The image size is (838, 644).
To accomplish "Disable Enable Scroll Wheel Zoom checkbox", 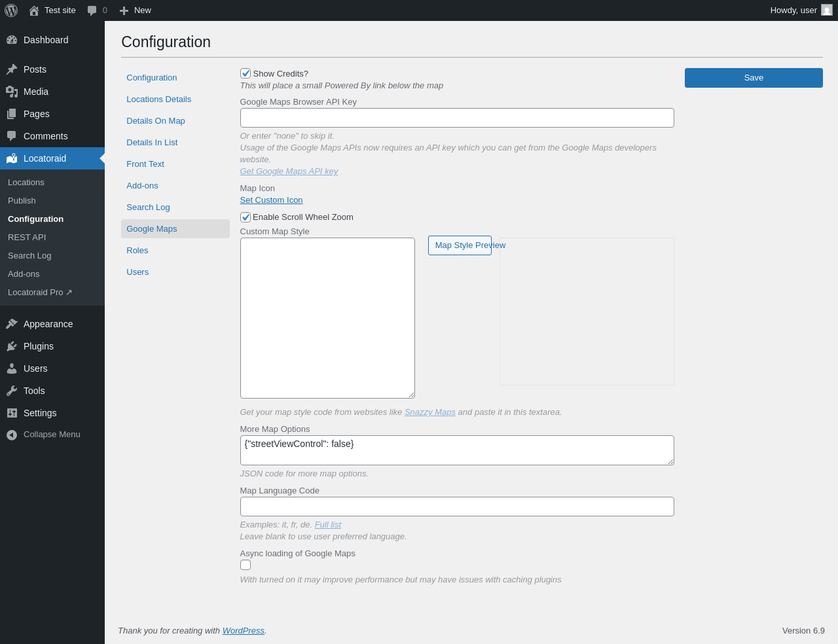I will [246, 217].
